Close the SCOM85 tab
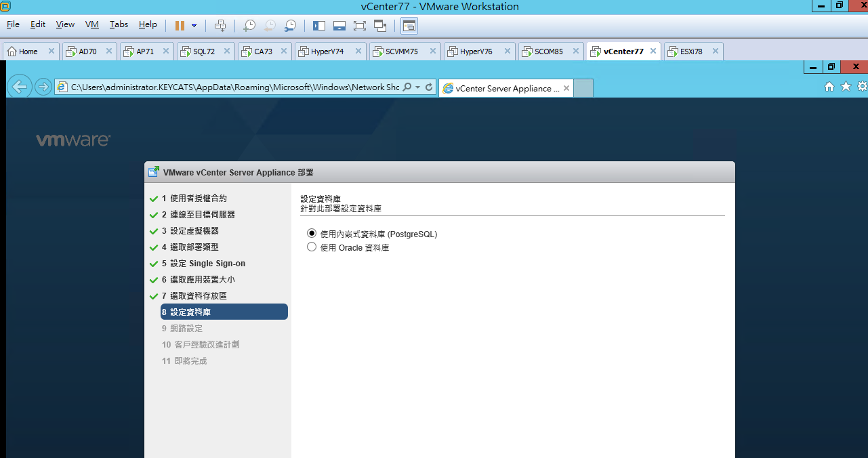This screenshot has width=868, height=458. pos(575,51)
